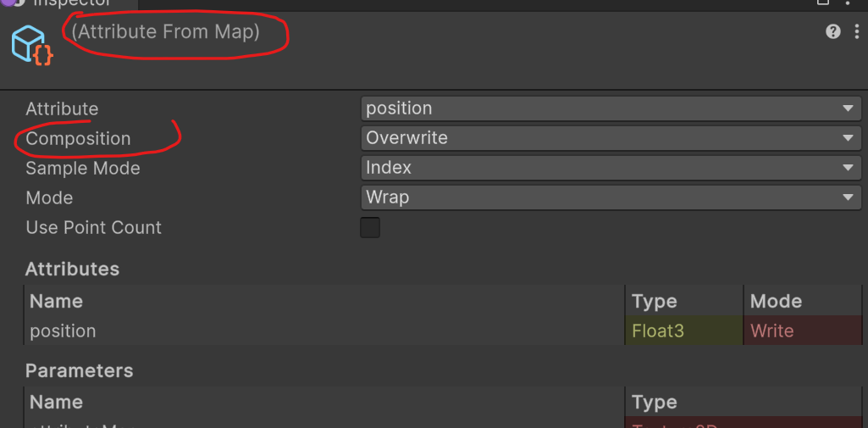Toggle the Inspector lock icon
Image resolution: width=868 pixels, height=428 pixels.
point(822,2)
